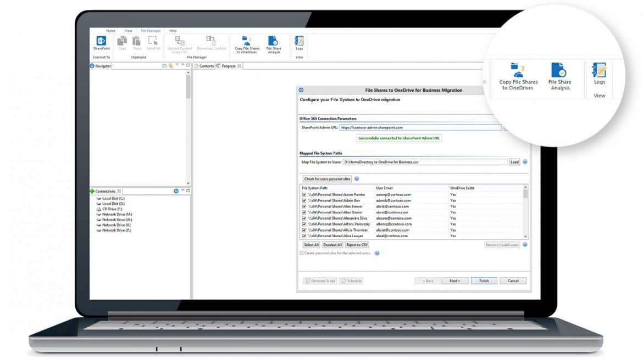
Task: Click the user table scrollbar thumb
Action: pyautogui.click(x=525, y=194)
